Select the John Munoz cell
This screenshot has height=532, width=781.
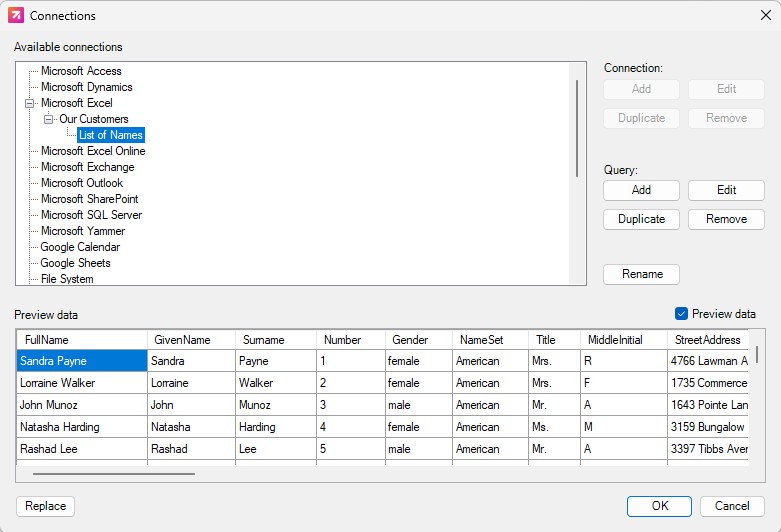click(x=82, y=404)
